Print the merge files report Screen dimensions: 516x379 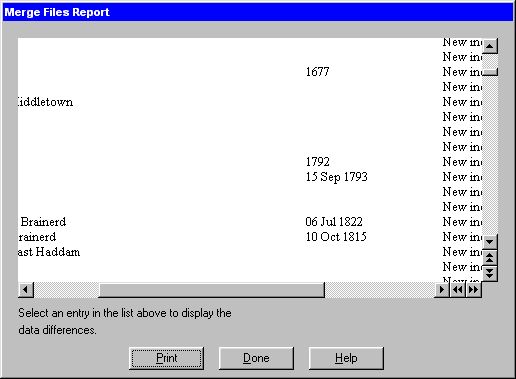coord(166,358)
